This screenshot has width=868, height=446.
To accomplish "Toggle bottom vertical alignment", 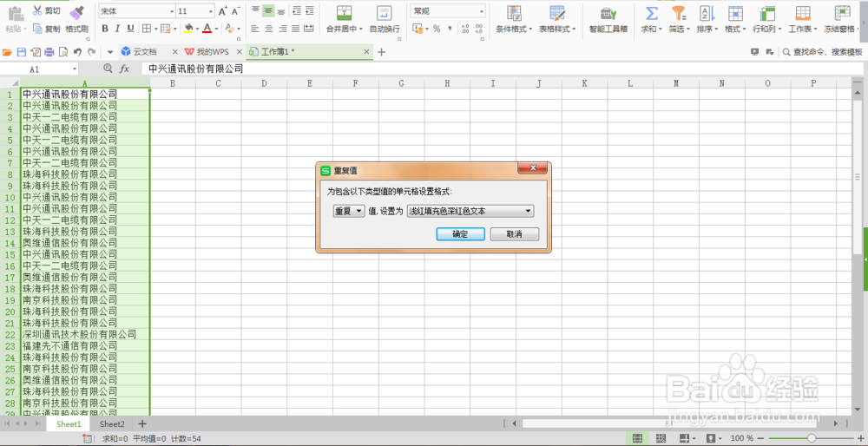I will pos(281,10).
